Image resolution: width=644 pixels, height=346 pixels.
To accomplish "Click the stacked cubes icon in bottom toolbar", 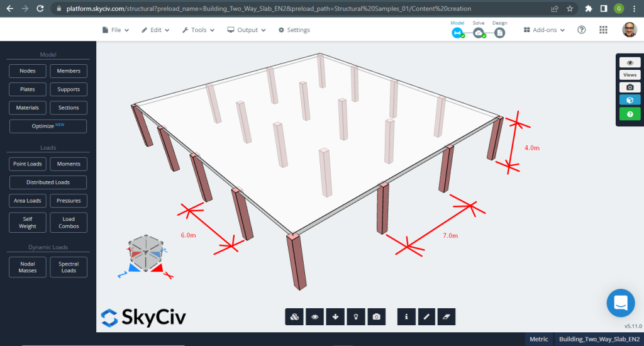I will [294, 317].
